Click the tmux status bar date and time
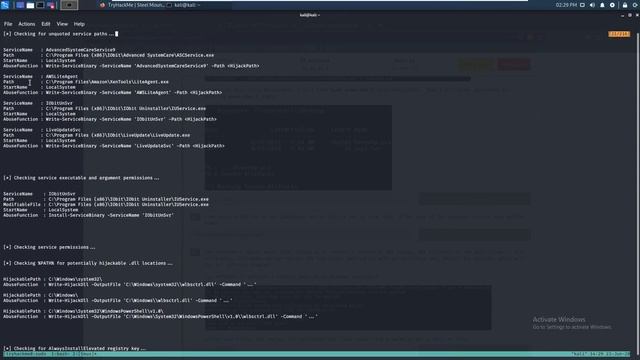This screenshot has width=640, height=360. tap(609, 354)
